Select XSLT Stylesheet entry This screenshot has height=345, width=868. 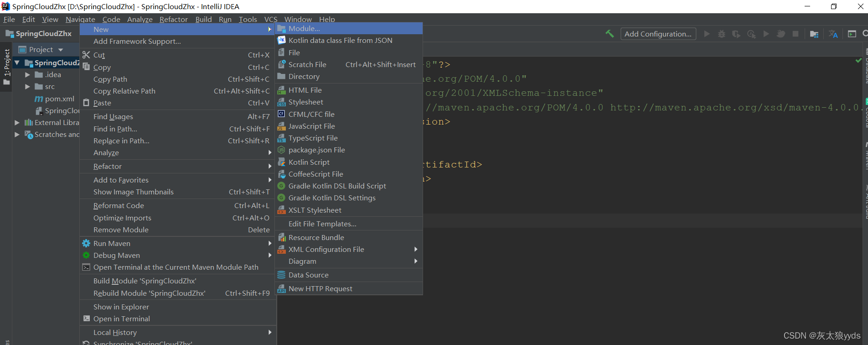tap(350, 210)
